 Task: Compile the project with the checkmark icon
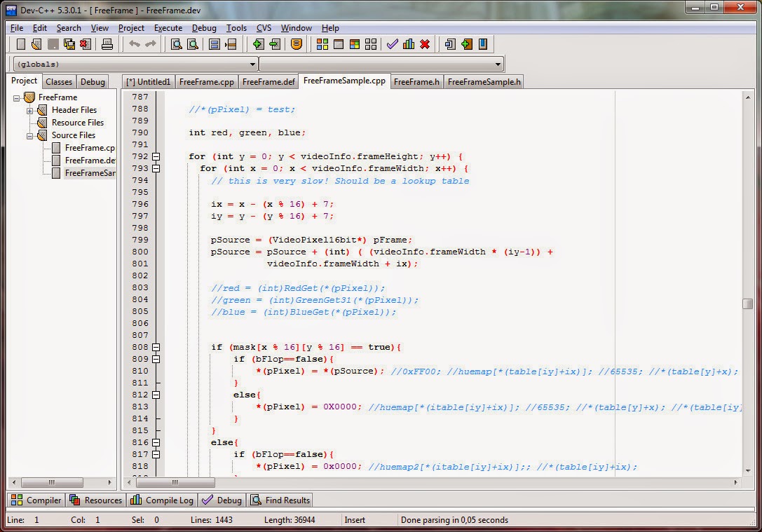click(392, 43)
